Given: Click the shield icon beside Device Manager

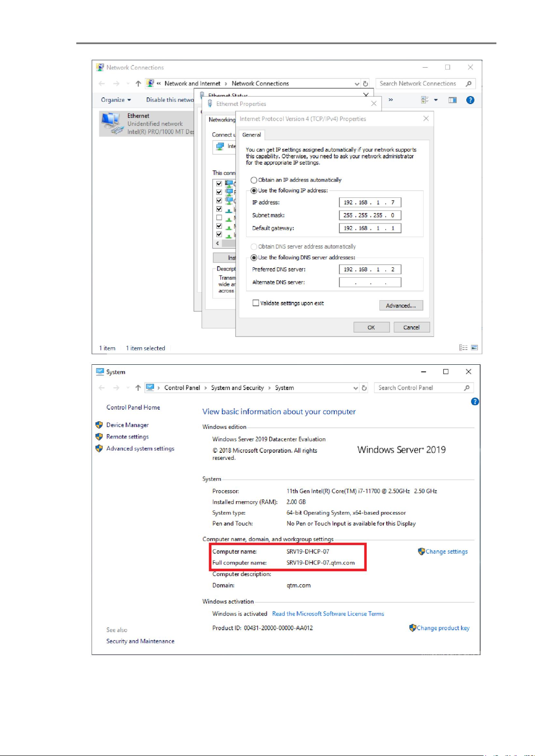Looking at the screenshot, I should point(99,425).
